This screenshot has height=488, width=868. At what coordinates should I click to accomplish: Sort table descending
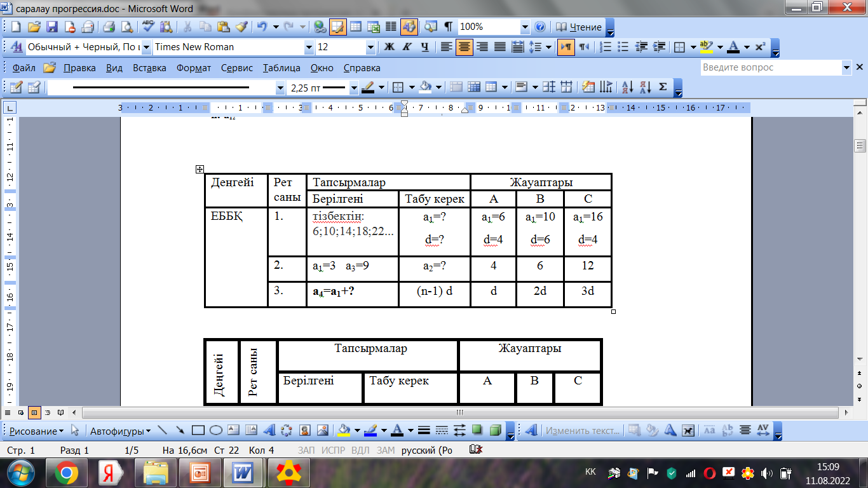[645, 88]
